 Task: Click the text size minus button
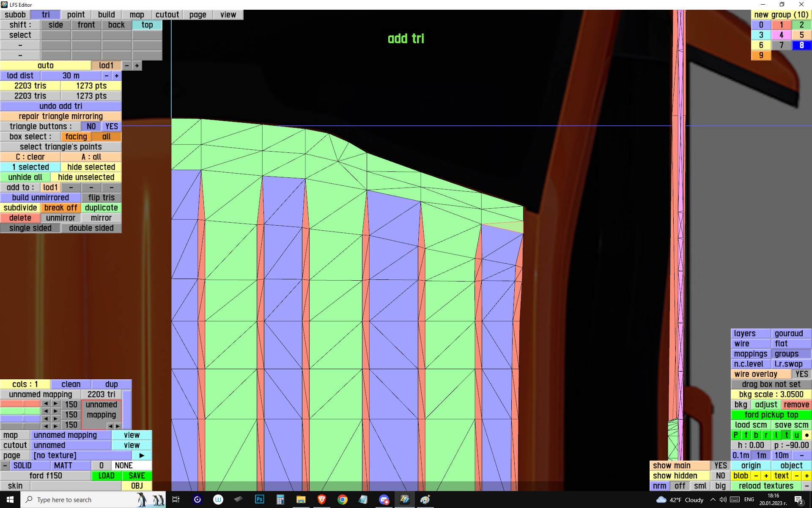[797, 476]
